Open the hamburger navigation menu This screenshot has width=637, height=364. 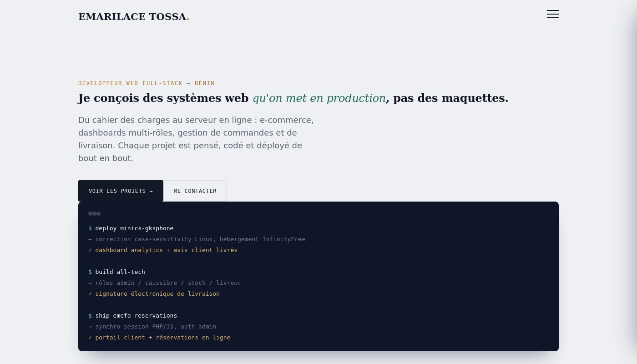[x=553, y=14]
